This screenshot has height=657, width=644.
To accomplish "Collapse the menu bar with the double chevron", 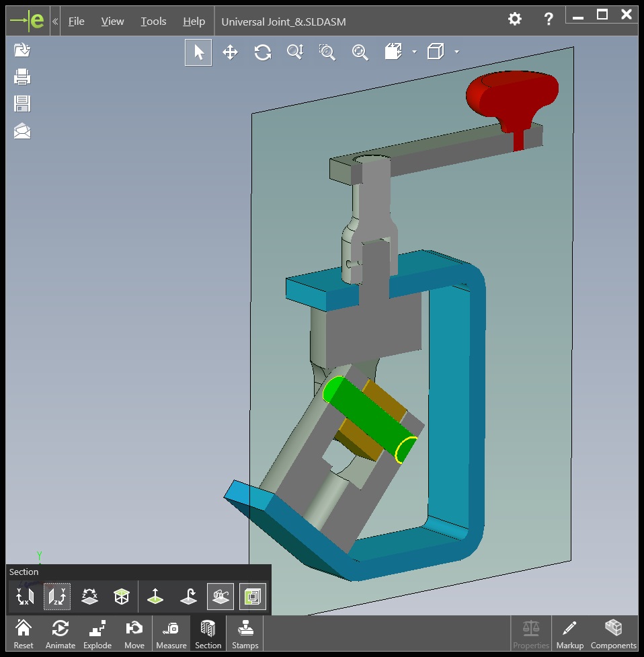I will coord(55,22).
